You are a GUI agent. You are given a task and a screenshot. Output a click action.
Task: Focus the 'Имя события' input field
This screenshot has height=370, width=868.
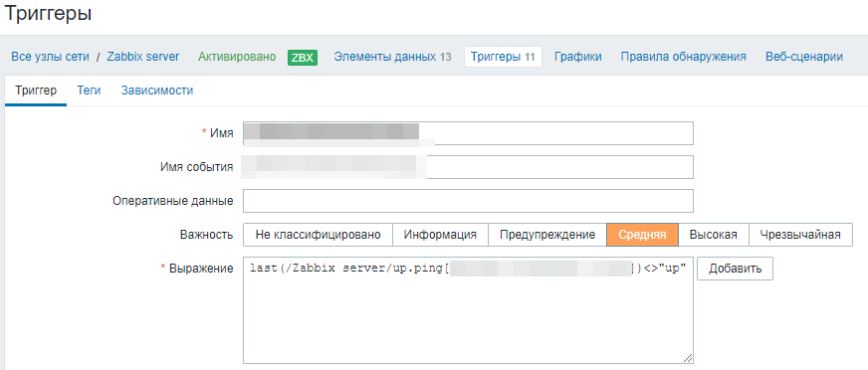click(468, 167)
